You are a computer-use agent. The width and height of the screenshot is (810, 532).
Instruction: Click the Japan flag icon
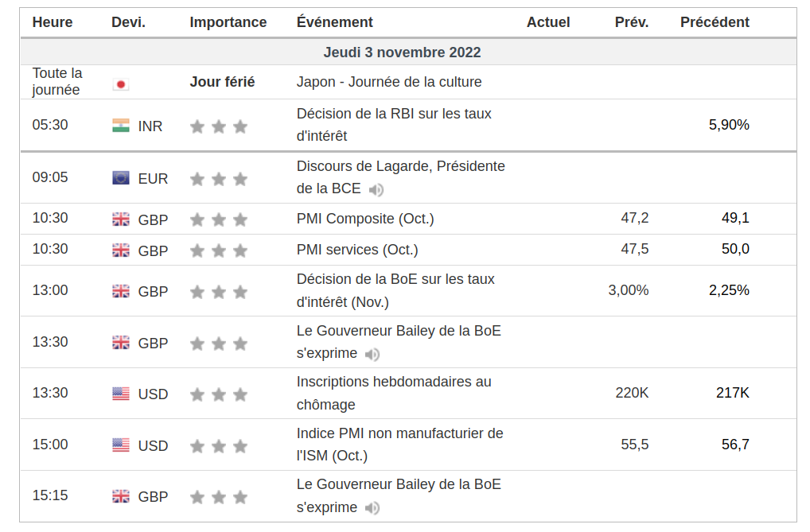pos(121,84)
